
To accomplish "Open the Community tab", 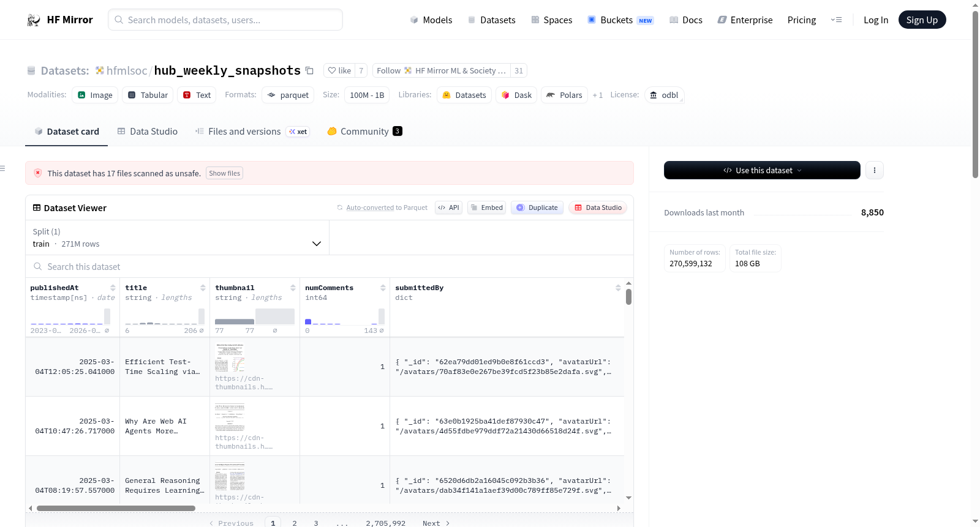I will 364,131.
